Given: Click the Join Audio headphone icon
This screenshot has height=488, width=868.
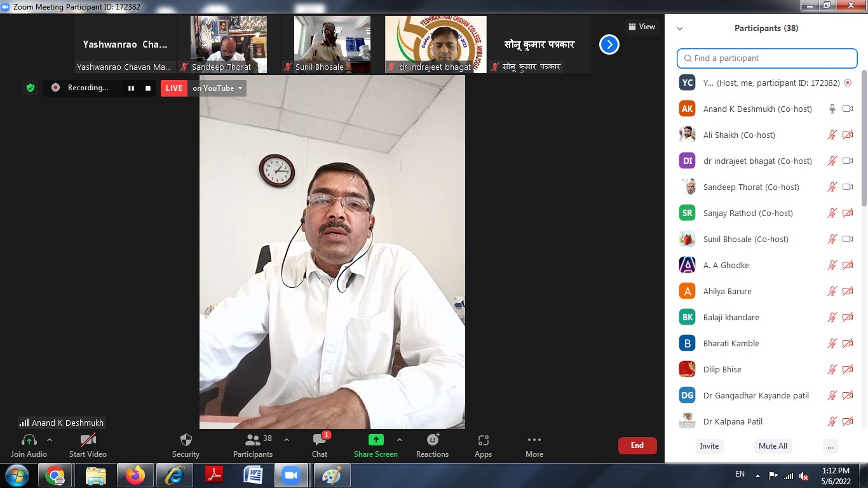Looking at the screenshot, I should point(29,440).
